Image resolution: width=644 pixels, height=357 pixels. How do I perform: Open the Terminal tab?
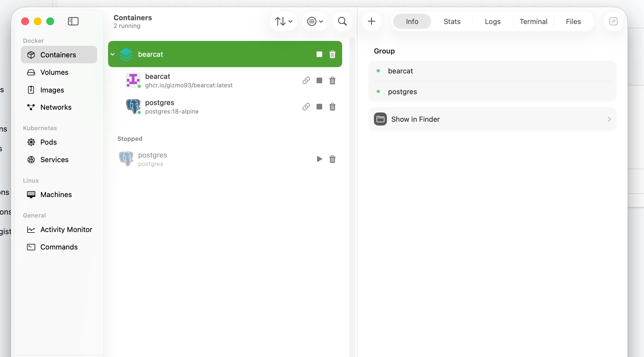pyautogui.click(x=533, y=21)
